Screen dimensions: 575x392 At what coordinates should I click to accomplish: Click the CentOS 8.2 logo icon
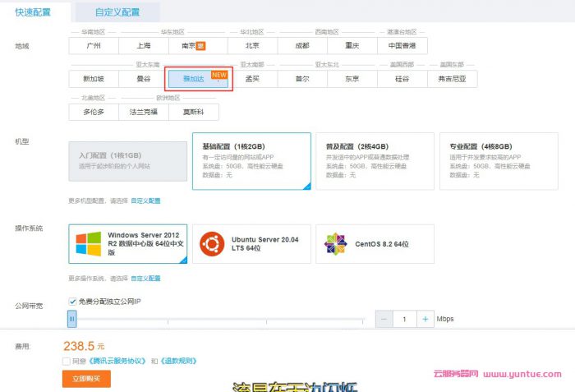tap(335, 243)
